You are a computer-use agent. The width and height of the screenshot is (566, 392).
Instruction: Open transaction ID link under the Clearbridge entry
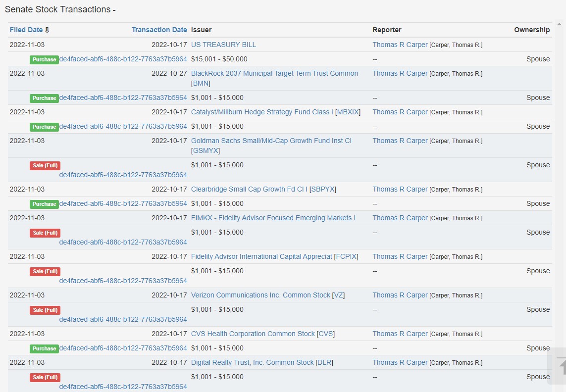[123, 203]
